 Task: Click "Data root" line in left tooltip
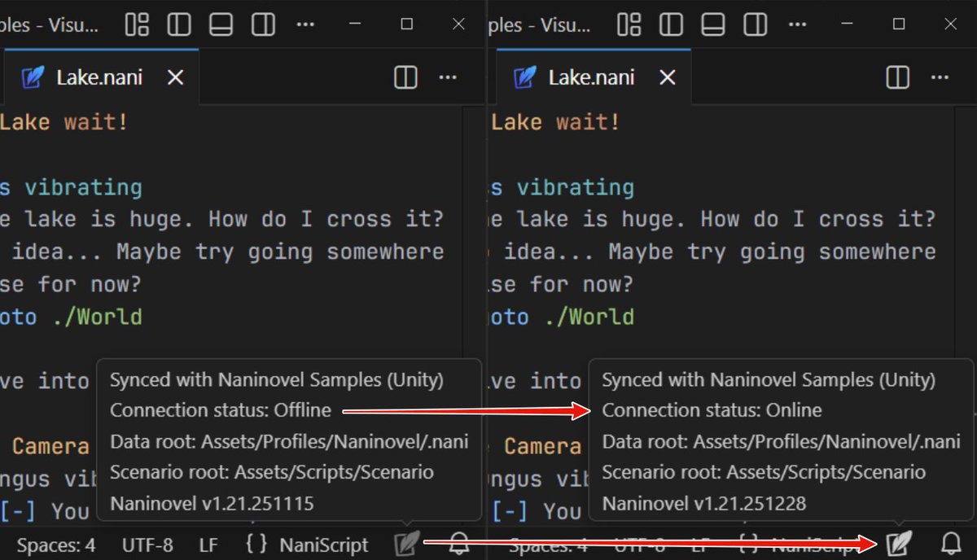click(290, 442)
